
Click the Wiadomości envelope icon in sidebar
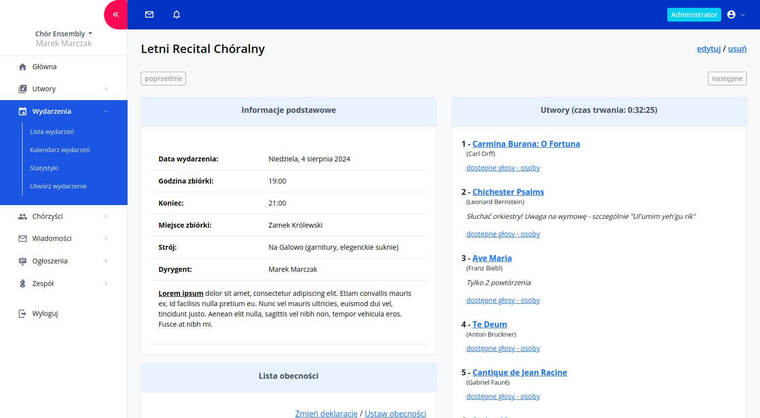pos(23,239)
